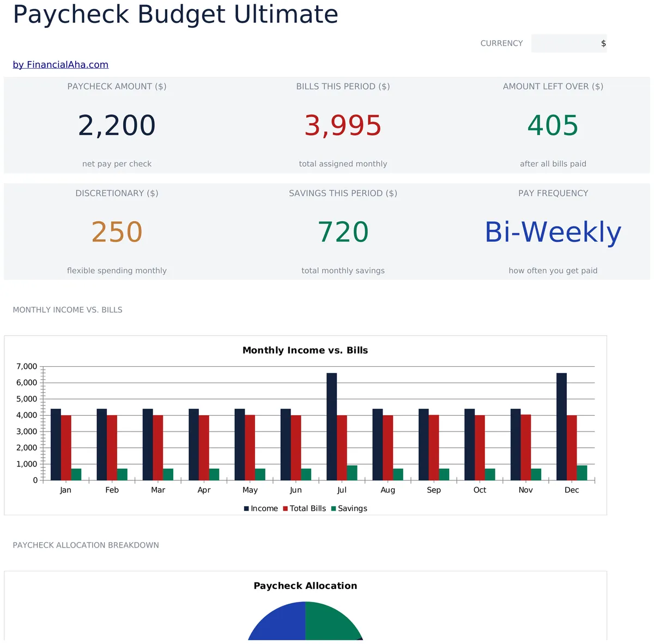Click the DISCRETIONARY ($) heading
The height and width of the screenshot is (644, 654).
(117, 193)
